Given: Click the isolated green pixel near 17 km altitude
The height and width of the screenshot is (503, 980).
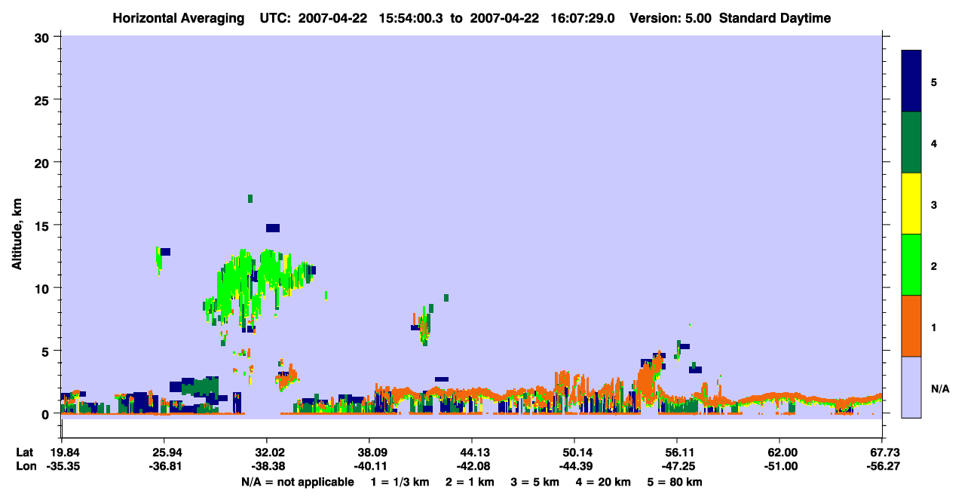Looking at the screenshot, I should (x=250, y=198).
